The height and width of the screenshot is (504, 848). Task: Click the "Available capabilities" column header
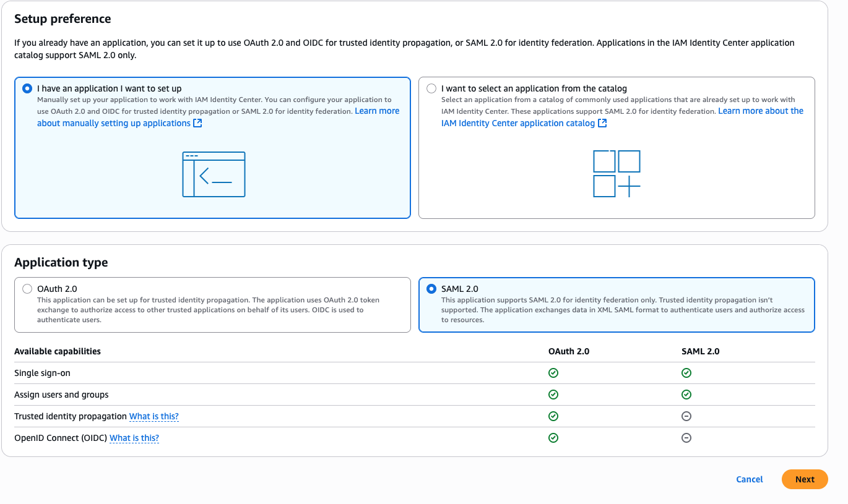pos(58,351)
